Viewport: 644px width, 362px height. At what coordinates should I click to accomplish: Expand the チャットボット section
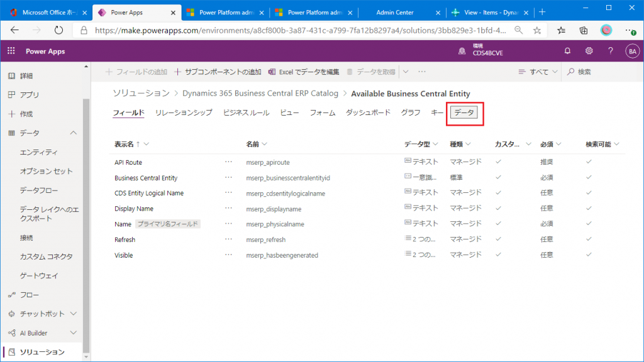click(x=73, y=314)
